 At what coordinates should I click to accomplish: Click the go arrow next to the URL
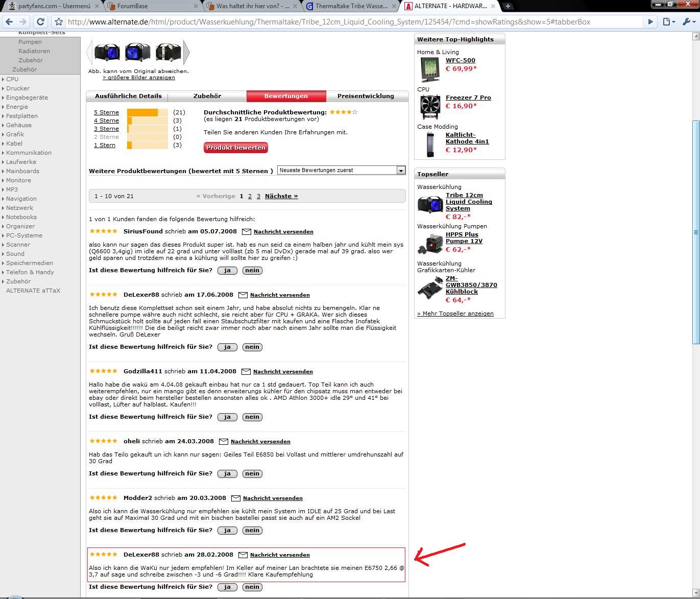coord(650,22)
